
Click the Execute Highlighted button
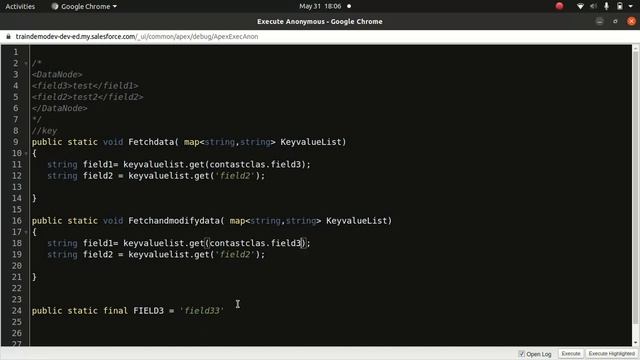611,354
